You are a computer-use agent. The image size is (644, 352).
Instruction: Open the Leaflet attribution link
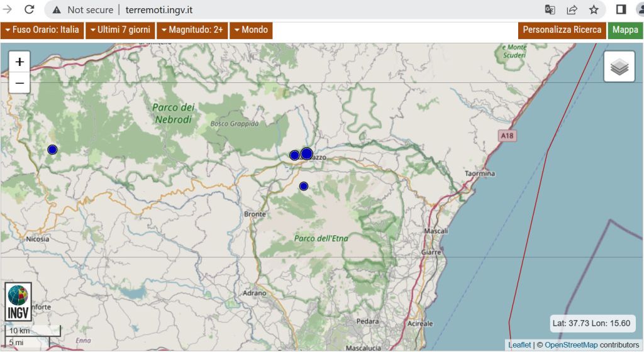(x=519, y=345)
